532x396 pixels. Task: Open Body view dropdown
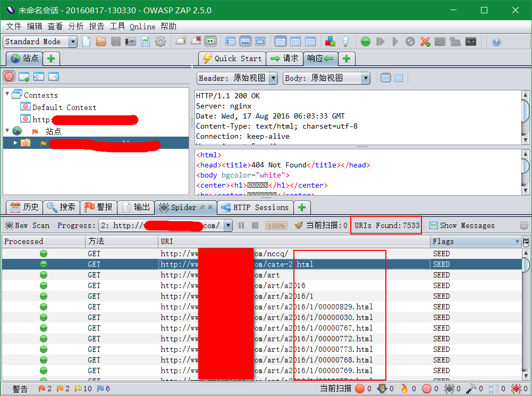366,78
